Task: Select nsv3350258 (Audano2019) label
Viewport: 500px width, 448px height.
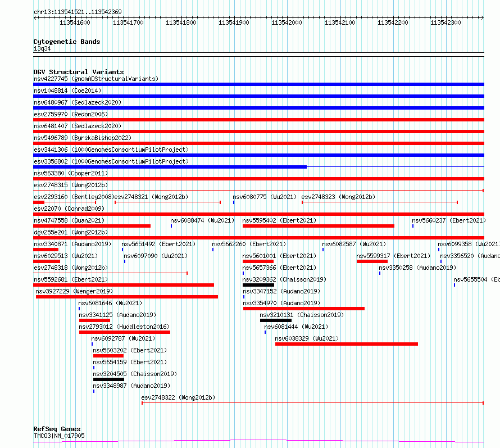Action: [417, 268]
